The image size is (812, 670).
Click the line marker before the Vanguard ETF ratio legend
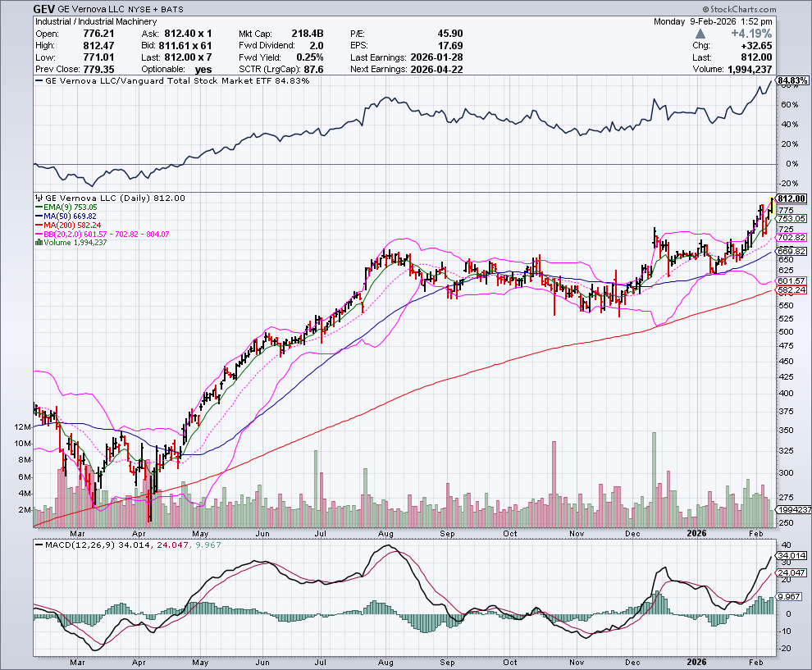(38, 80)
